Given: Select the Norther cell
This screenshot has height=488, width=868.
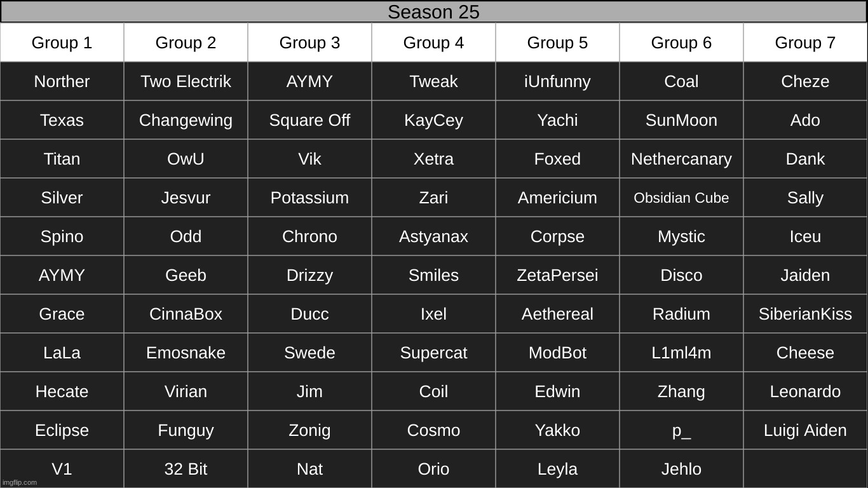Looking at the screenshot, I should 62,81.
